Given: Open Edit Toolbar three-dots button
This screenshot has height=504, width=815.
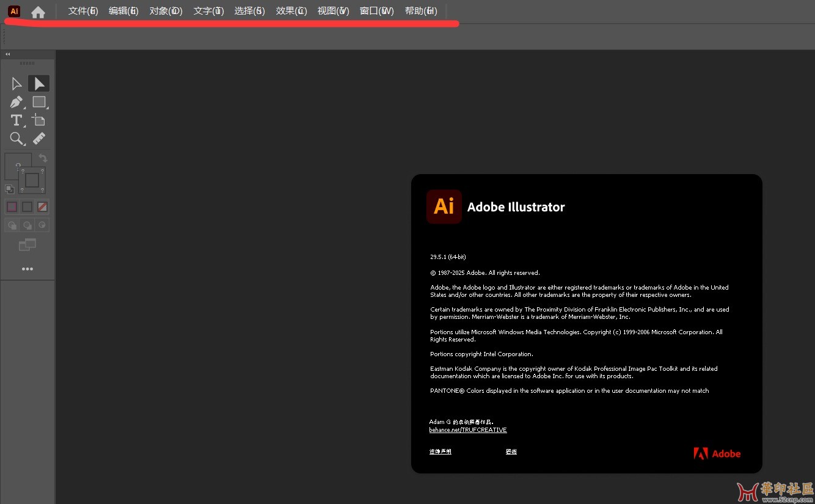Looking at the screenshot, I should tap(27, 269).
